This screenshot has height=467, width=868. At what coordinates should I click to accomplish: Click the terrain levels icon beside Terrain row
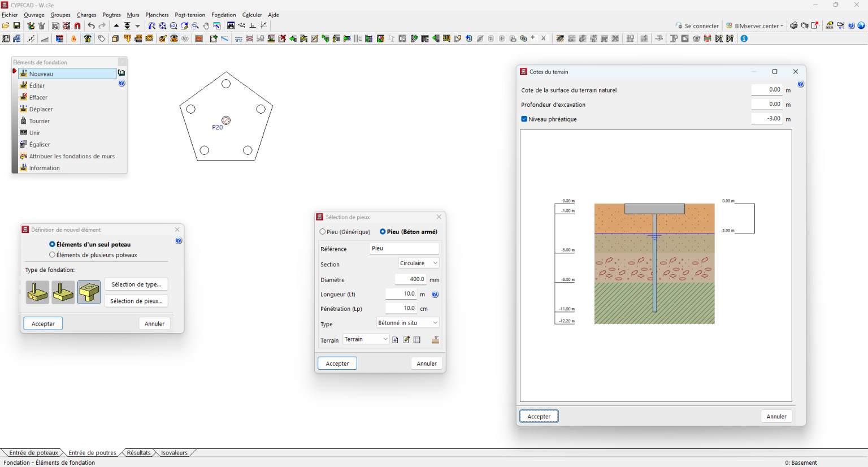click(x=435, y=340)
